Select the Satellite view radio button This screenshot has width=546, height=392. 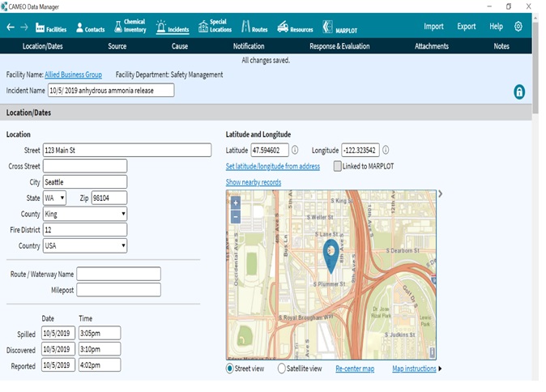pyautogui.click(x=282, y=369)
